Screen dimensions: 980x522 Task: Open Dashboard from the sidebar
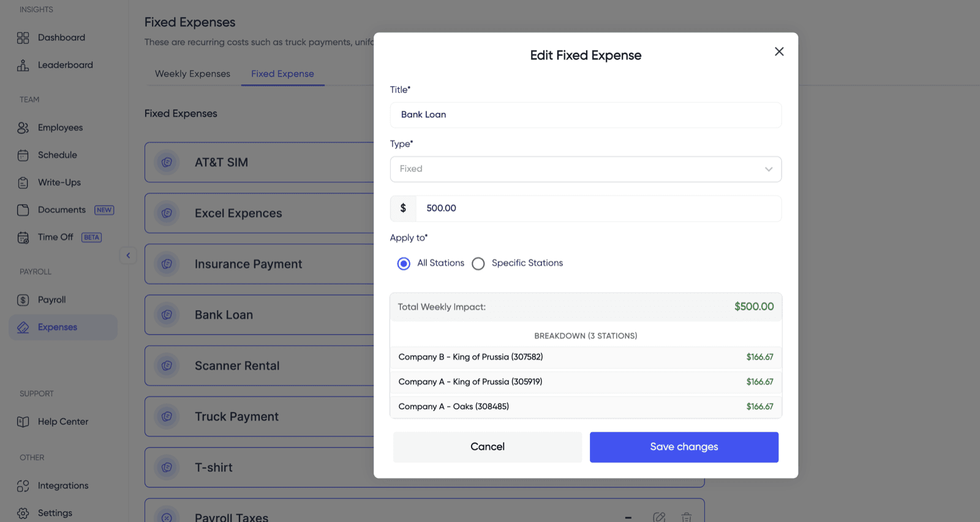(61, 37)
